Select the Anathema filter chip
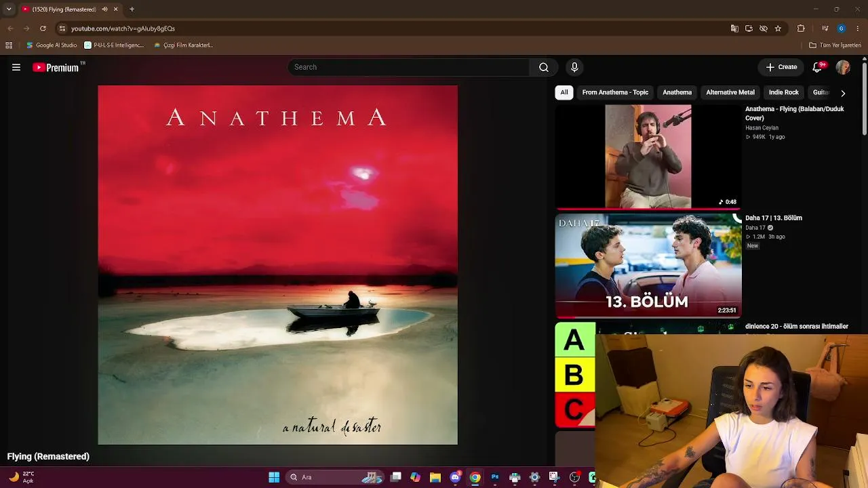The width and height of the screenshot is (868, 488). click(x=677, y=92)
